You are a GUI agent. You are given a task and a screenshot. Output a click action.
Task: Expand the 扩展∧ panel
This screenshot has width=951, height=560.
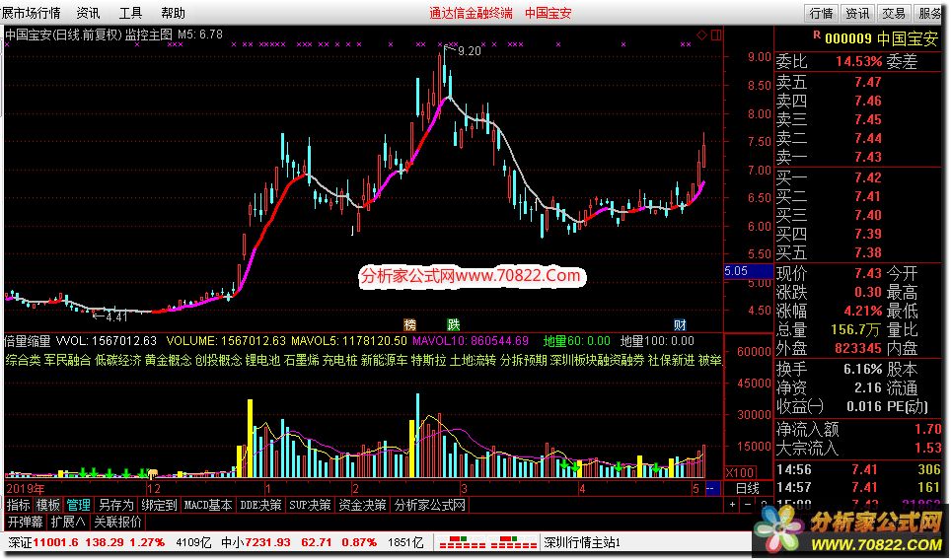pyautogui.click(x=68, y=522)
